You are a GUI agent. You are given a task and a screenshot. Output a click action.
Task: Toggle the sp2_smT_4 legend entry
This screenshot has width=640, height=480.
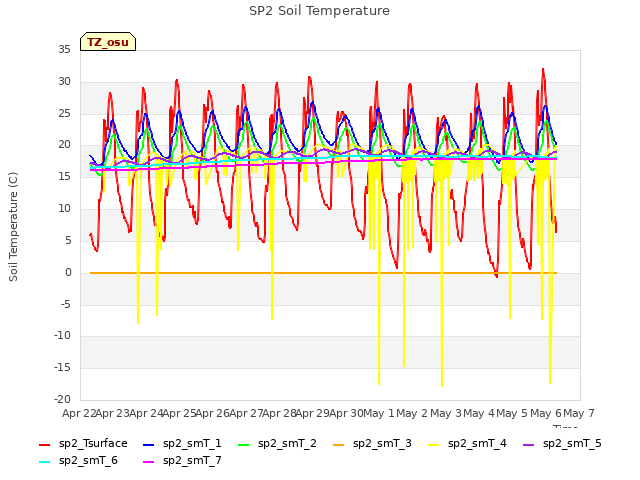coord(467,443)
